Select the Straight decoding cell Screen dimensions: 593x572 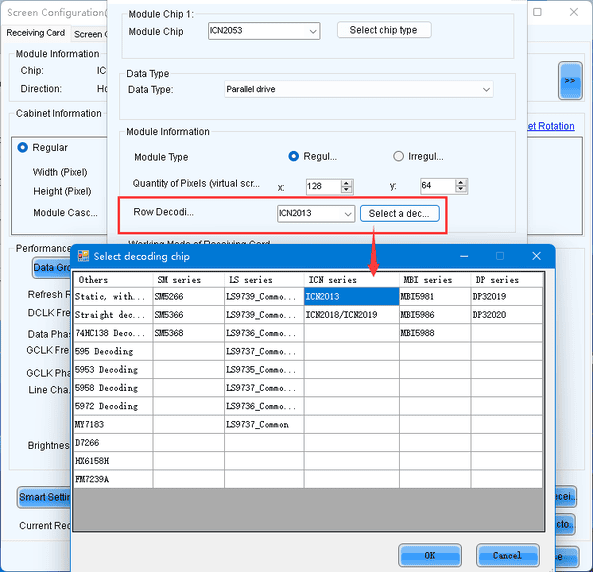tap(113, 315)
